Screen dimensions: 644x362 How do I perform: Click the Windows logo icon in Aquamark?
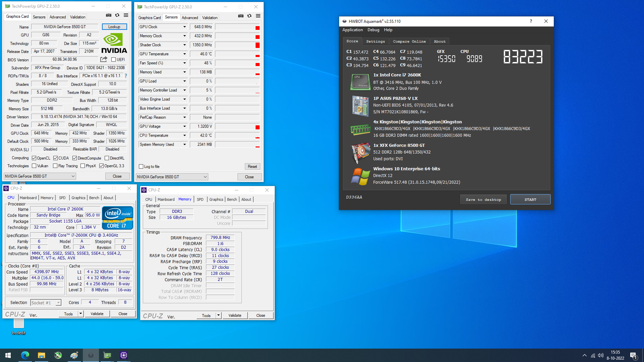pyautogui.click(x=360, y=176)
